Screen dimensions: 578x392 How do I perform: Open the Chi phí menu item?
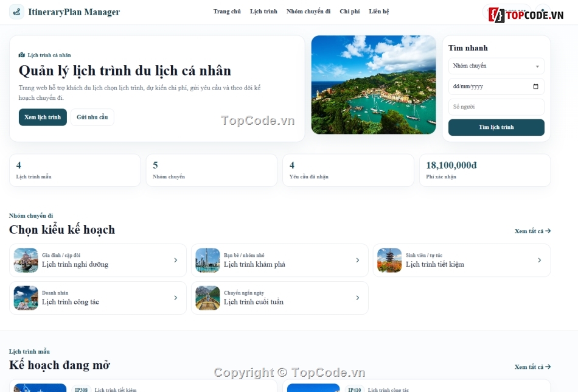349,12
